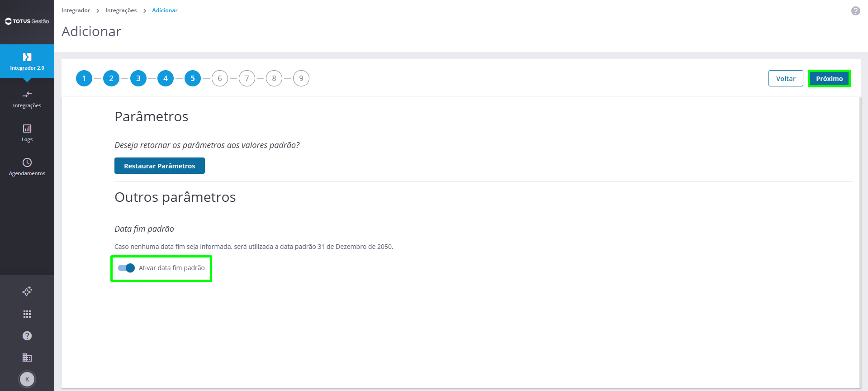The image size is (868, 391).
Task: Go to wizard step 2
Action: [111, 78]
